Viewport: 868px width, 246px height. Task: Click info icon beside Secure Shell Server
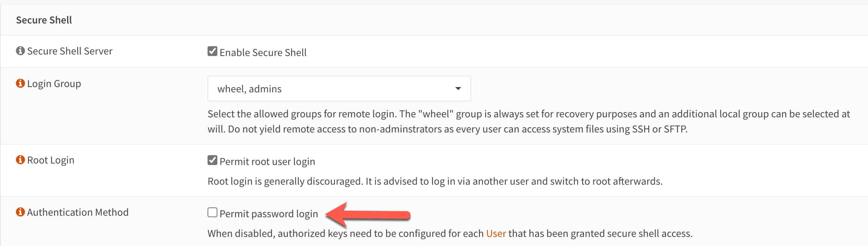20,51
